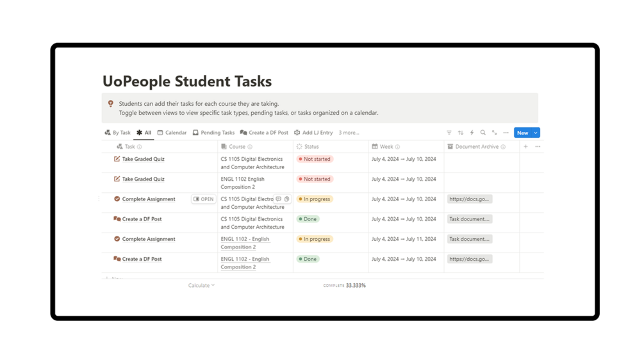
Task: Open Not started status of ENGL 1102 quiz
Action: [x=315, y=179]
